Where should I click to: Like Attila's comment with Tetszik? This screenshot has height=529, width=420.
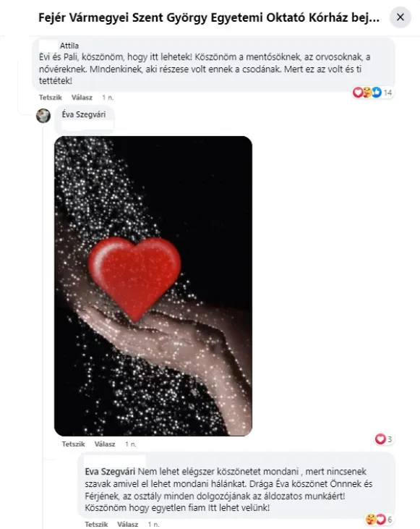point(50,98)
